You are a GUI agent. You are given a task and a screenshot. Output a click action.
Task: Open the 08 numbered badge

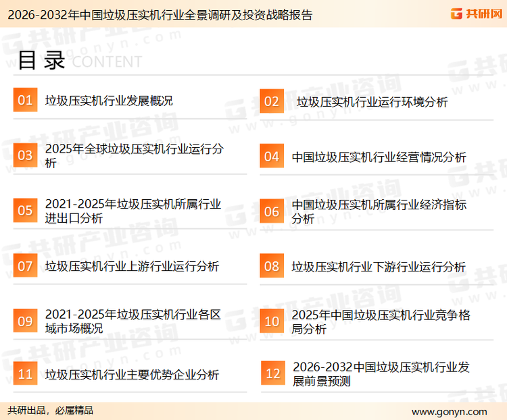pos(271,266)
